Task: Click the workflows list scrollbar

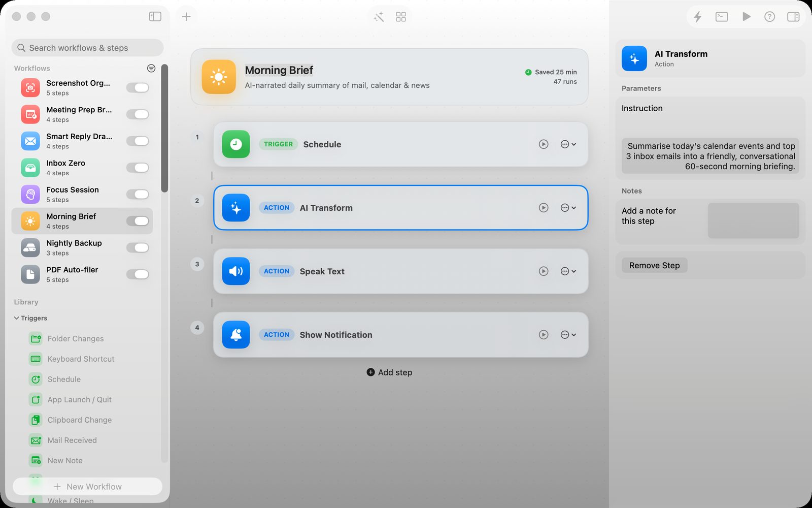Action: pyautogui.click(x=164, y=129)
